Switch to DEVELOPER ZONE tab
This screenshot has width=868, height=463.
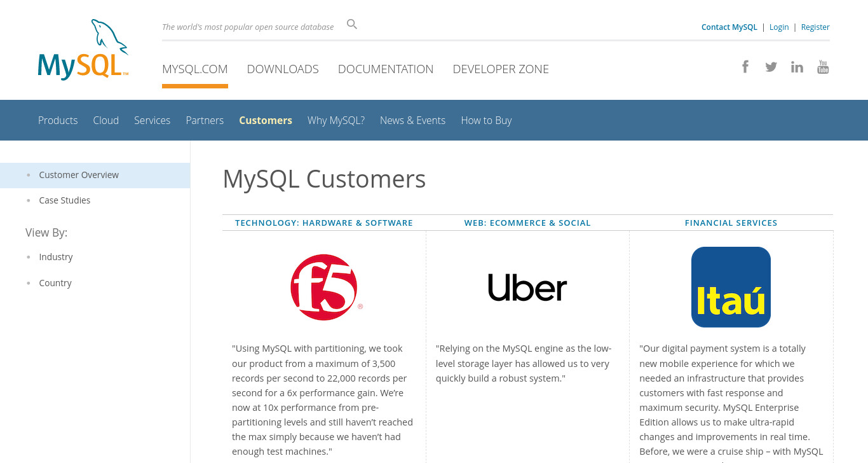pos(501,69)
